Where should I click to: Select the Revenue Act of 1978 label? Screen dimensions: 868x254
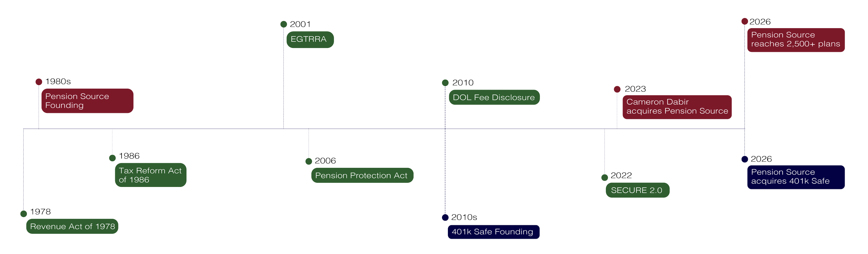(x=72, y=226)
